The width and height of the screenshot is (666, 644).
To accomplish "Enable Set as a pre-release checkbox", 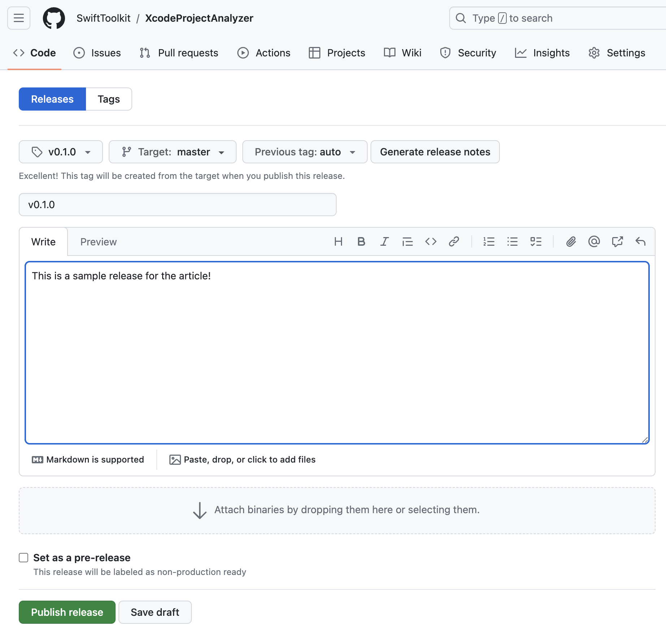I will (x=24, y=558).
